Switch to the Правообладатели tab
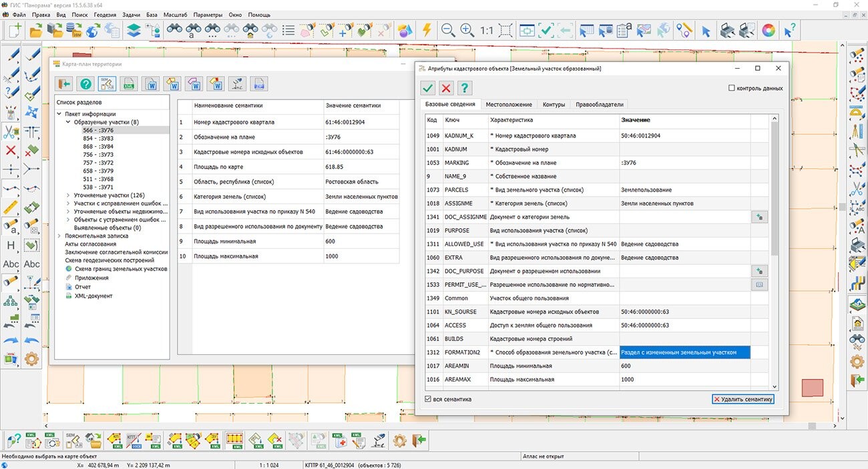 click(600, 104)
